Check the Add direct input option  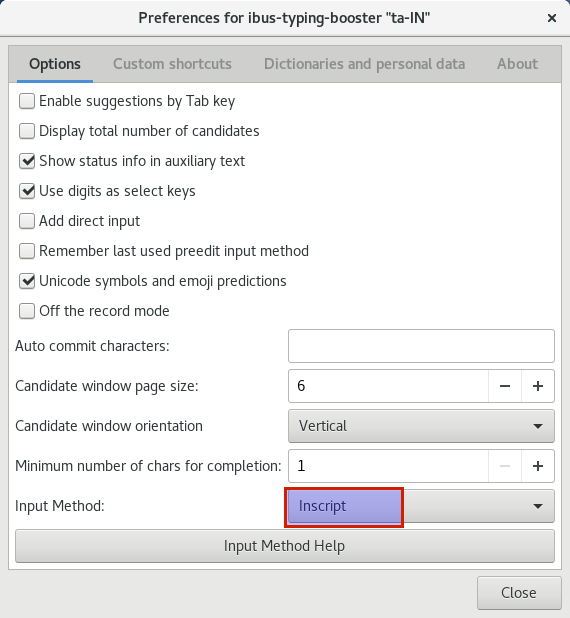point(27,221)
